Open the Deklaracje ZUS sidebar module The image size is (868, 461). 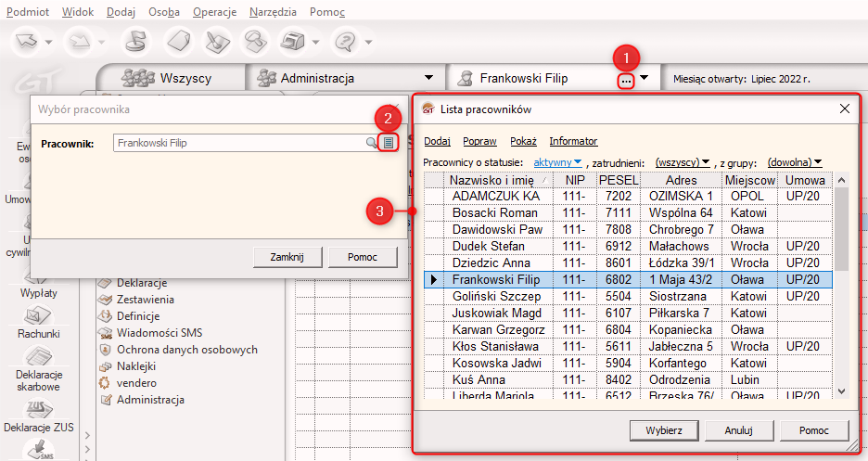tap(38, 416)
